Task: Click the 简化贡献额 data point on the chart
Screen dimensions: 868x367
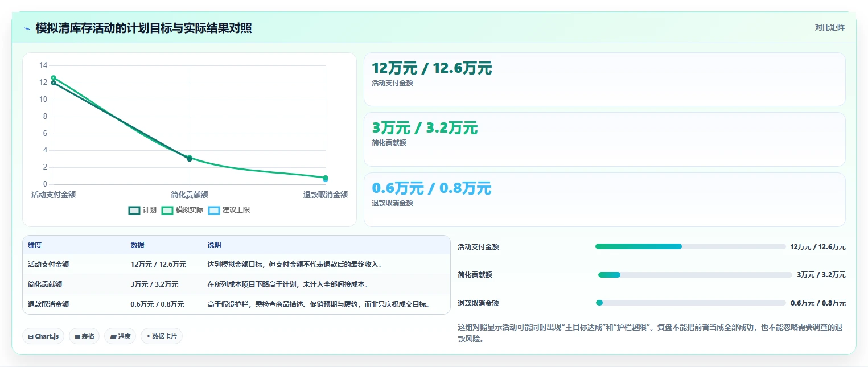Action: [x=190, y=158]
